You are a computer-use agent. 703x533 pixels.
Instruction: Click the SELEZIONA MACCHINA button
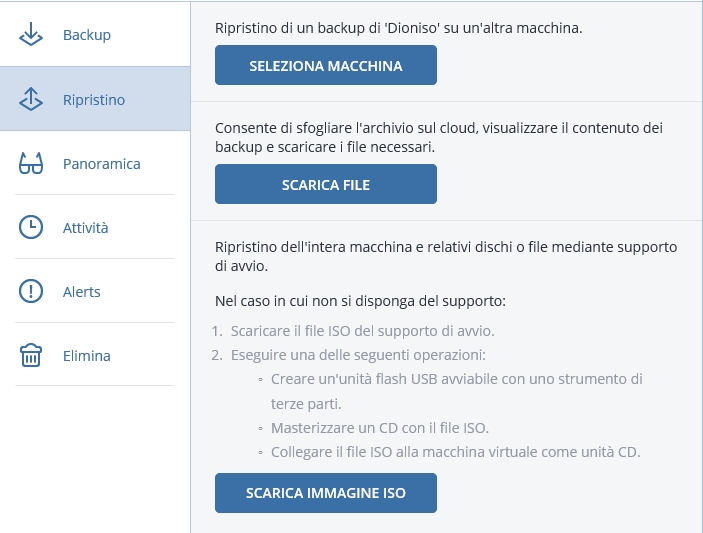pyautogui.click(x=326, y=65)
